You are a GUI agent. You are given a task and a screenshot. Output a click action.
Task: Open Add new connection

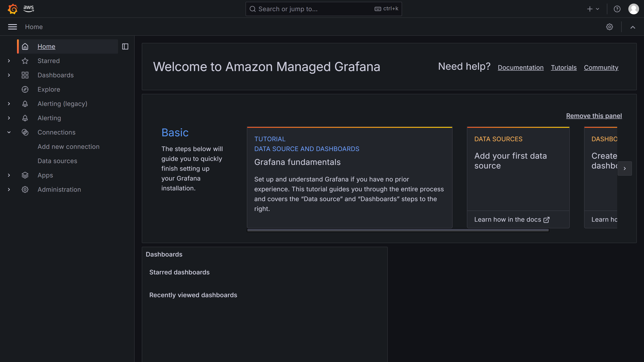68,146
